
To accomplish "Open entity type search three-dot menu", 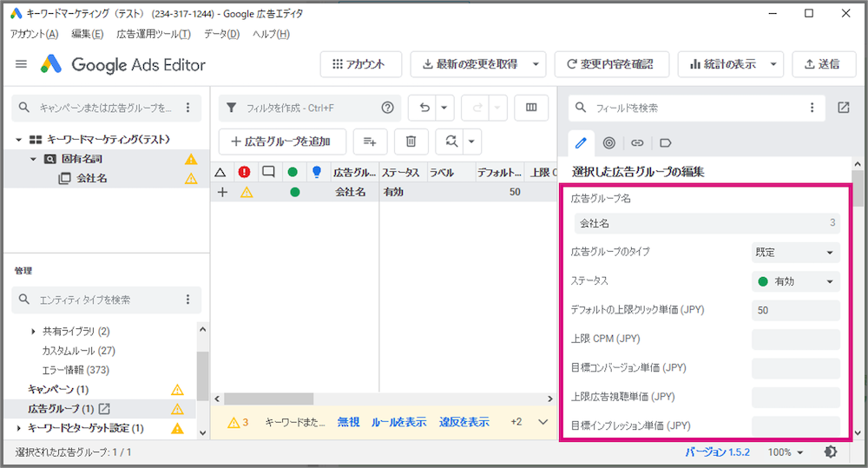I will (188, 300).
